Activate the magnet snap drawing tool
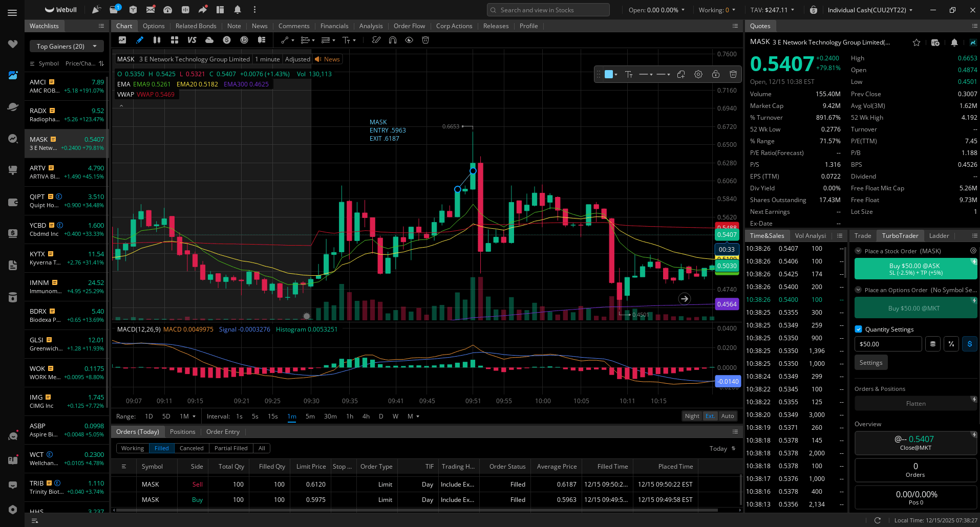The width and height of the screenshot is (980, 527). [393, 40]
